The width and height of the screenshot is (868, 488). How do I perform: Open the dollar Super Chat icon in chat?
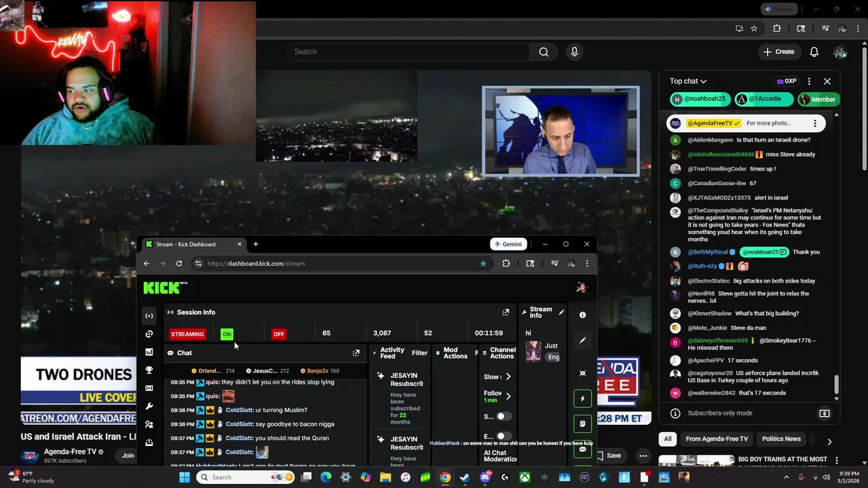[825, 413]
